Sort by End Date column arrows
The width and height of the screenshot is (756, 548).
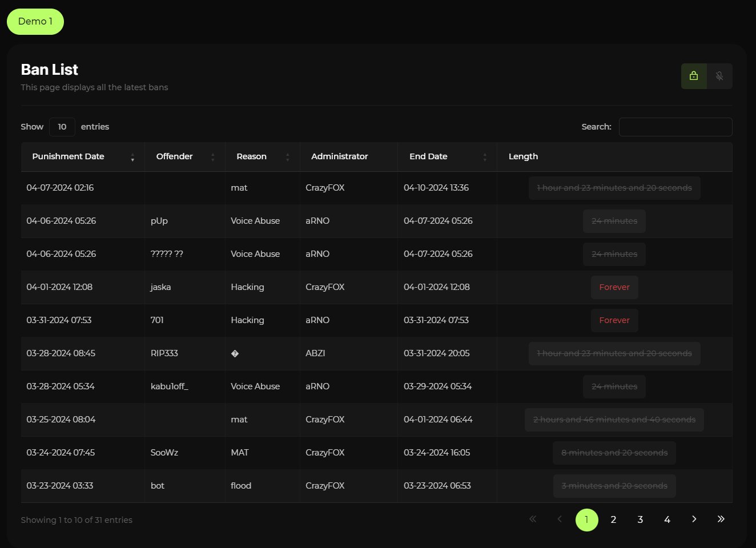pos(485,157)
